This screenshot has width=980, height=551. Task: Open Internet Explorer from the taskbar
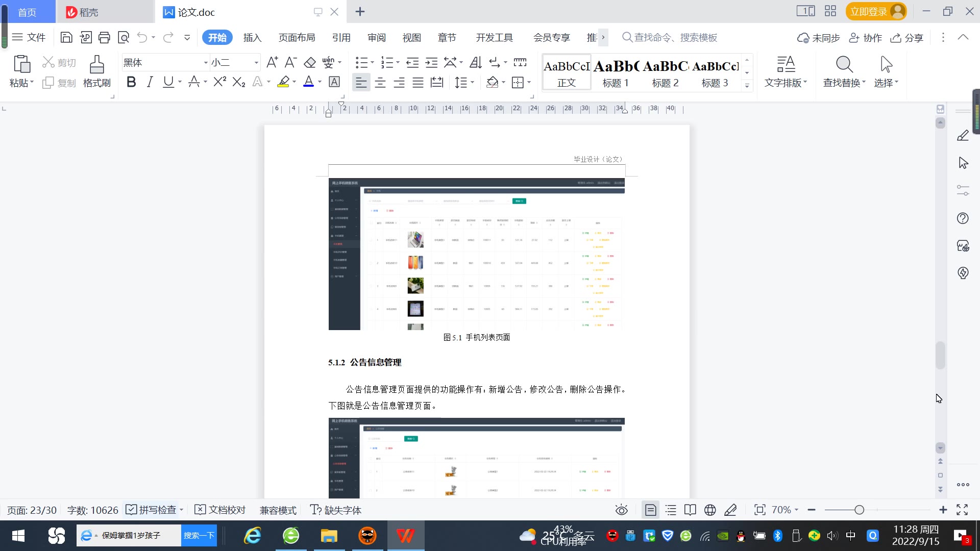(253, 536)
